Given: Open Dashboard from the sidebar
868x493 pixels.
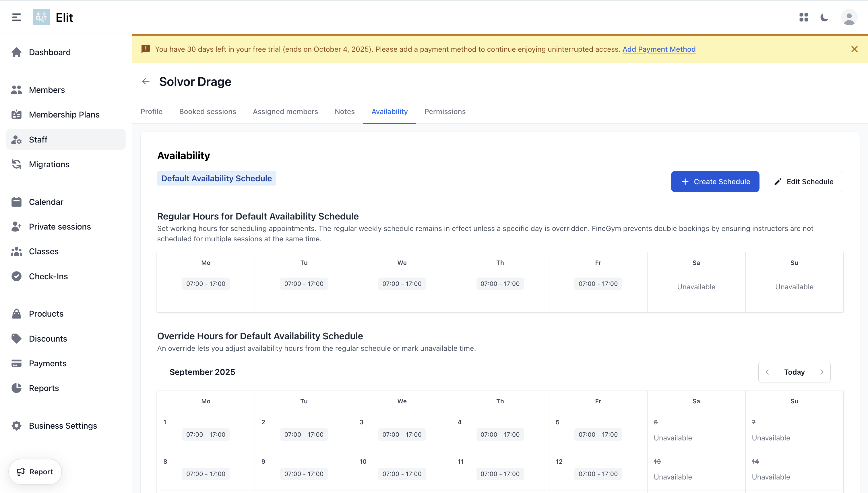Looking at the screenshot, I should [x=66, y=52].
